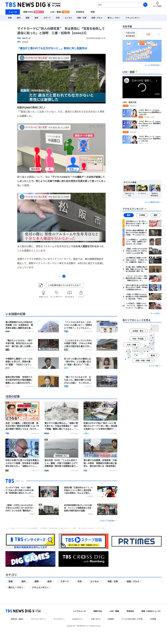Open 九州・沖縄 area news
The height and width of the screenshot is (644, 167).
pos(132,344)
